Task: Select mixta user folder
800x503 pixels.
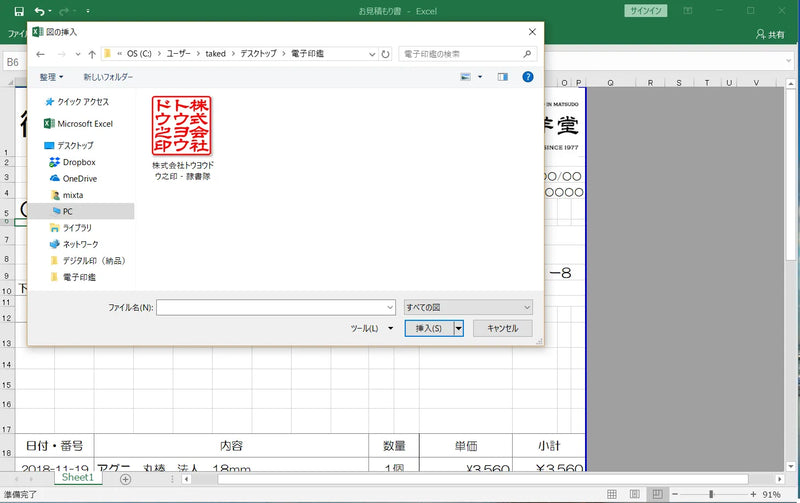Action: point(67,195)
